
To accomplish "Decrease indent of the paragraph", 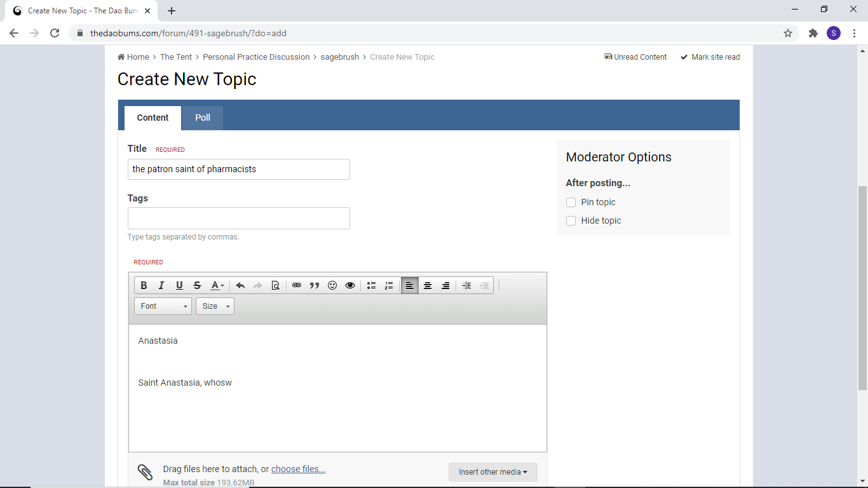I will point(484,285).
